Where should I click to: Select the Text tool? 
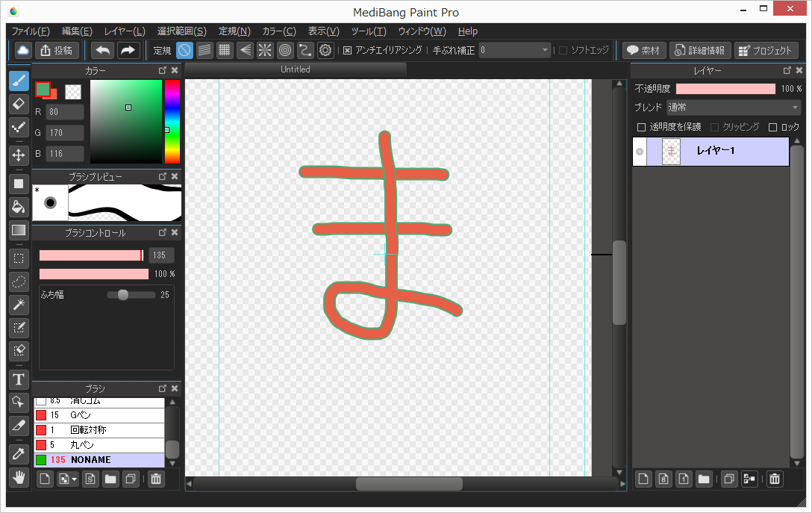pos(19,379)
